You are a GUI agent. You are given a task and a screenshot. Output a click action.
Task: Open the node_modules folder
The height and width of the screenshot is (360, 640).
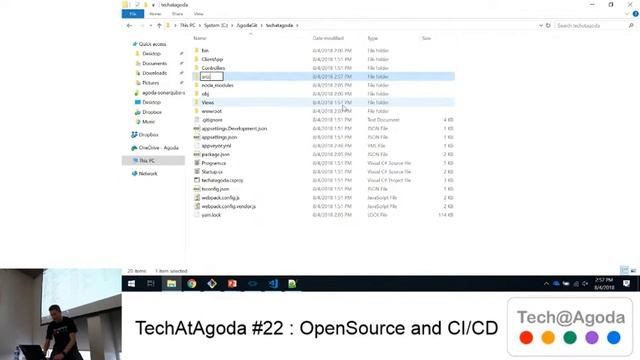coord(217,85)
